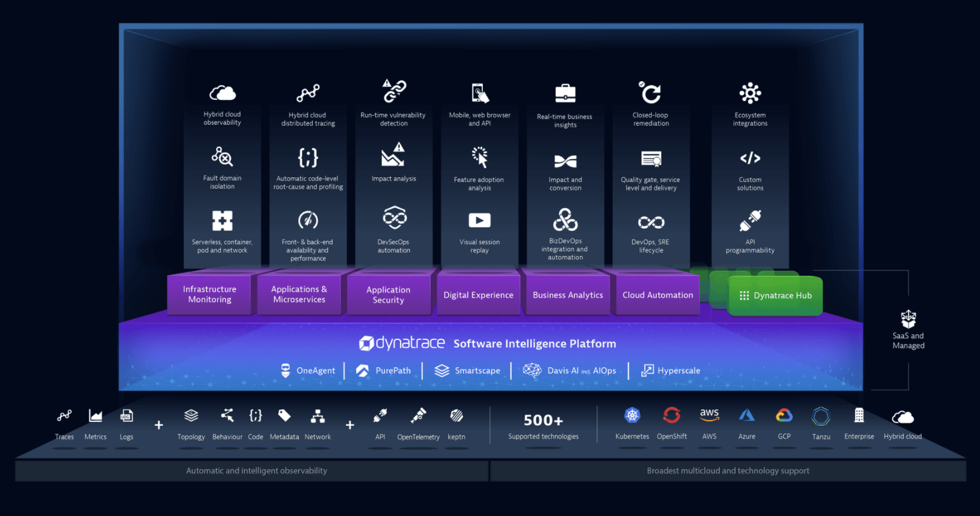
Task: Click the GCP icon
Action: coord(784,416)
